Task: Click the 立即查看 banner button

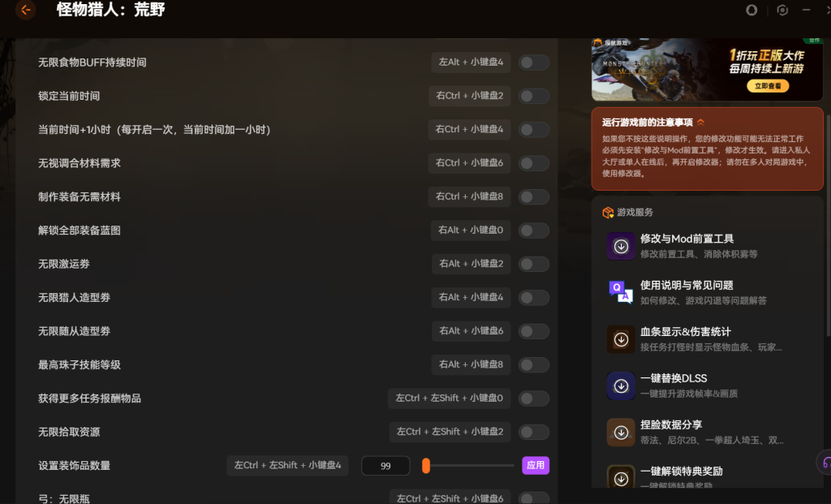Action: click(x=767, y=86)
